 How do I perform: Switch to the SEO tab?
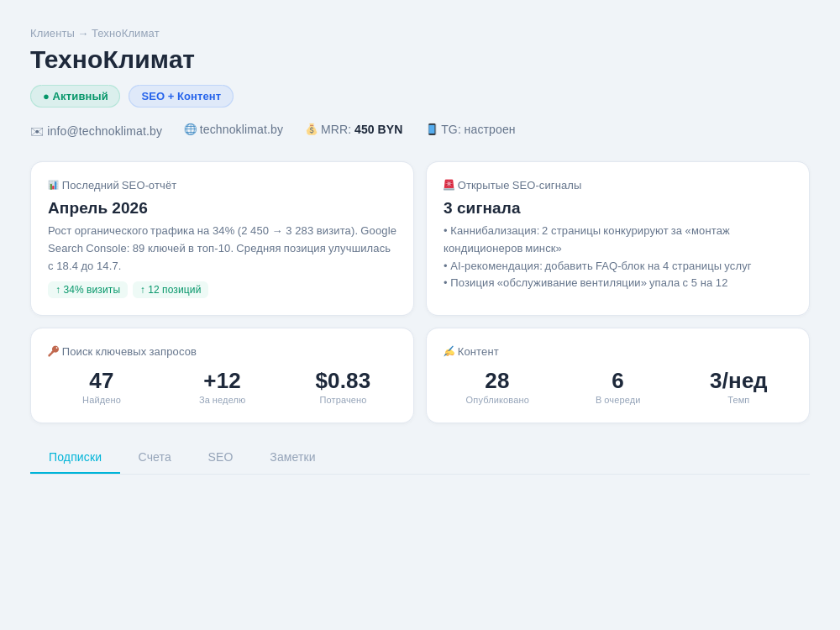(x=220, y=457)
